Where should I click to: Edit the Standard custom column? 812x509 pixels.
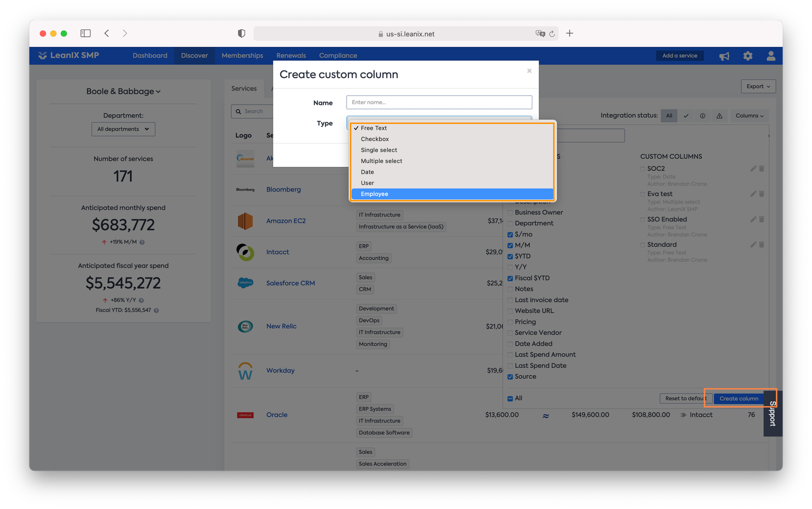click(753, 245)
